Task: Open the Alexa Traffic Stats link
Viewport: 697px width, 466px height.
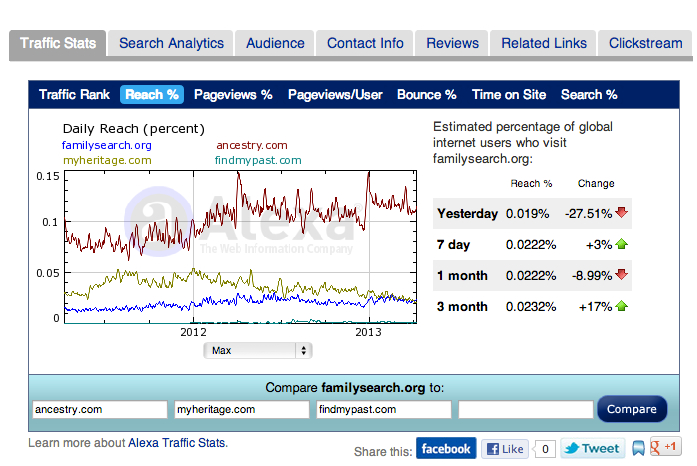Action: (177, 443)
